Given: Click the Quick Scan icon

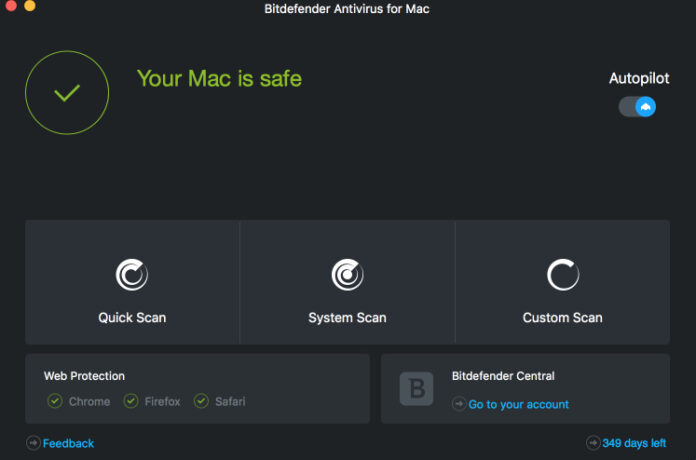Looking at the screenshot, I should pos(132,274).
